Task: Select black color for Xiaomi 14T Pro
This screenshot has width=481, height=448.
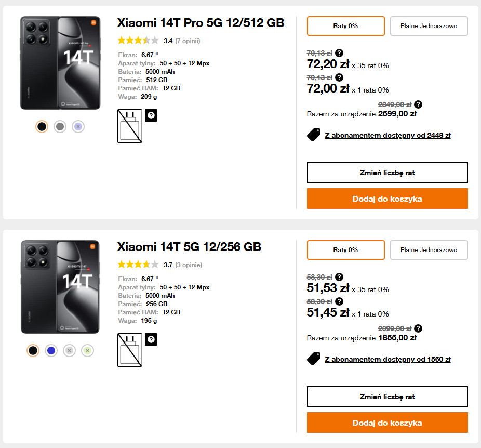Action: coord(42,126)
